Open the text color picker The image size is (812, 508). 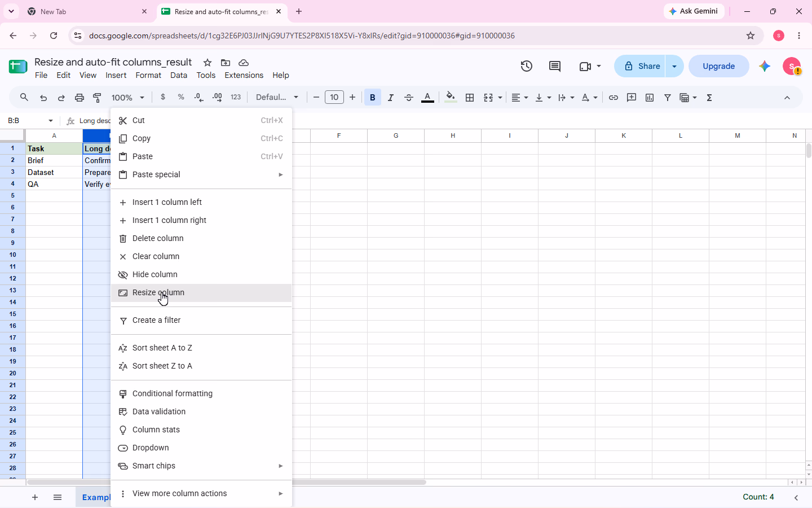427,98
